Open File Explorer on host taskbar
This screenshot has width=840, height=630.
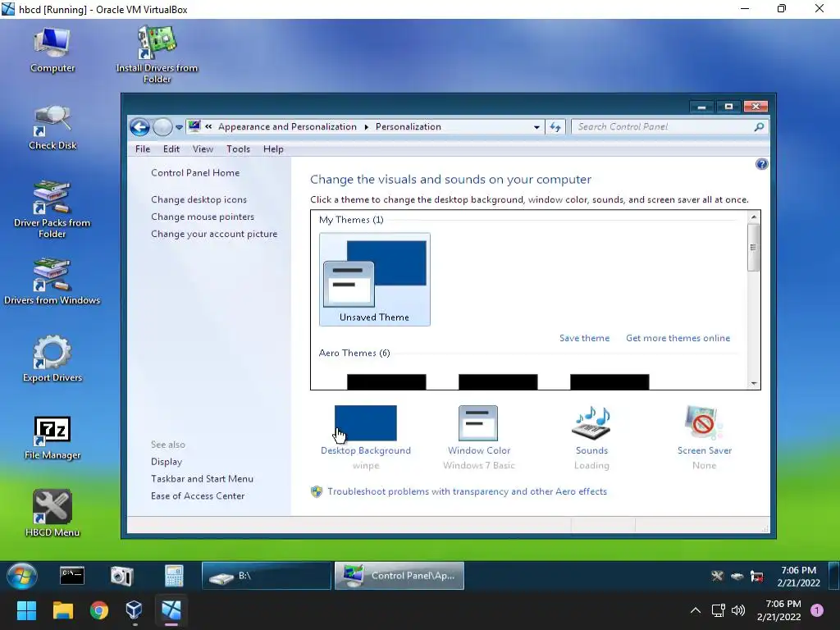[x=62, y=610]
